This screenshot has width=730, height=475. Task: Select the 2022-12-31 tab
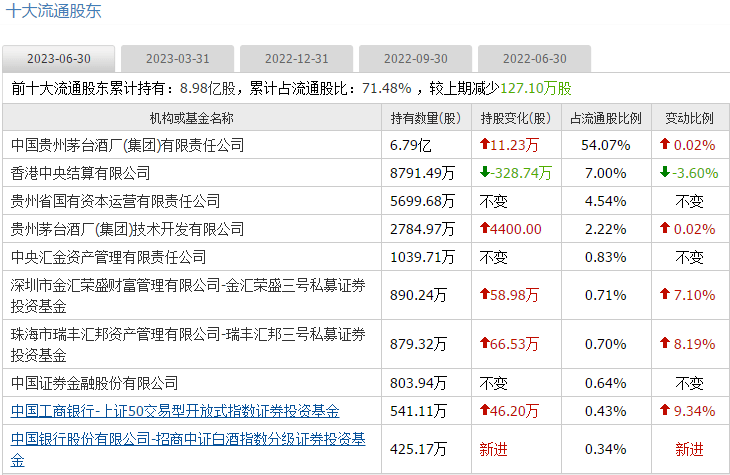[297, 58]
